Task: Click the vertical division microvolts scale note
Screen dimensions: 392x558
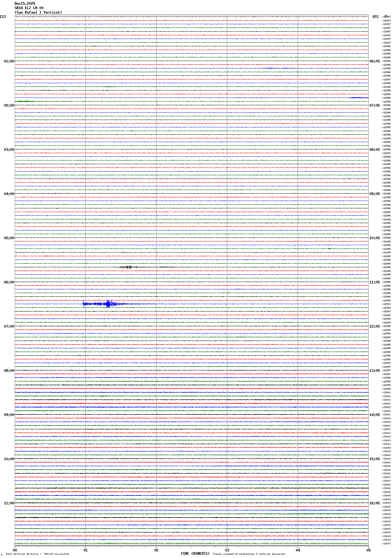Action: tap(37, 554)
